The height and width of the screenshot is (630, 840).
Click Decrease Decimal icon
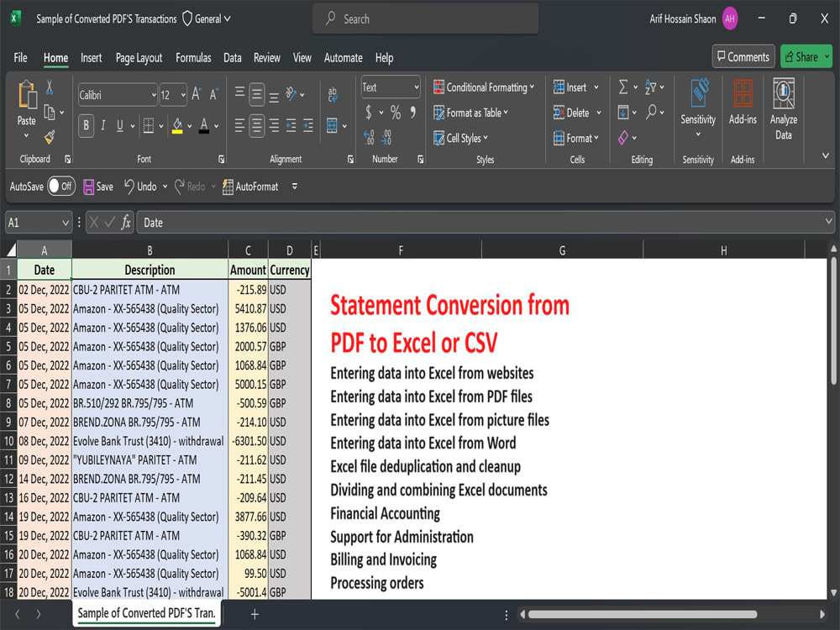386,138
